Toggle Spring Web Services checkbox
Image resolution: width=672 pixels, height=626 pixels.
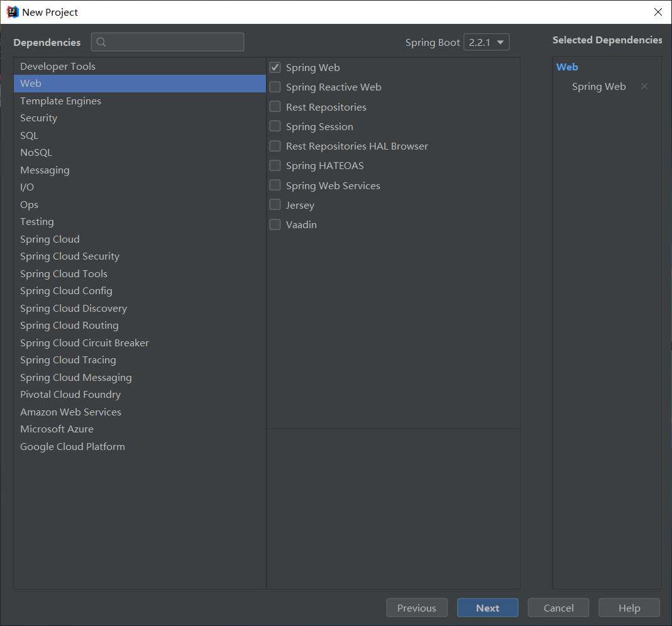(275, 185)
